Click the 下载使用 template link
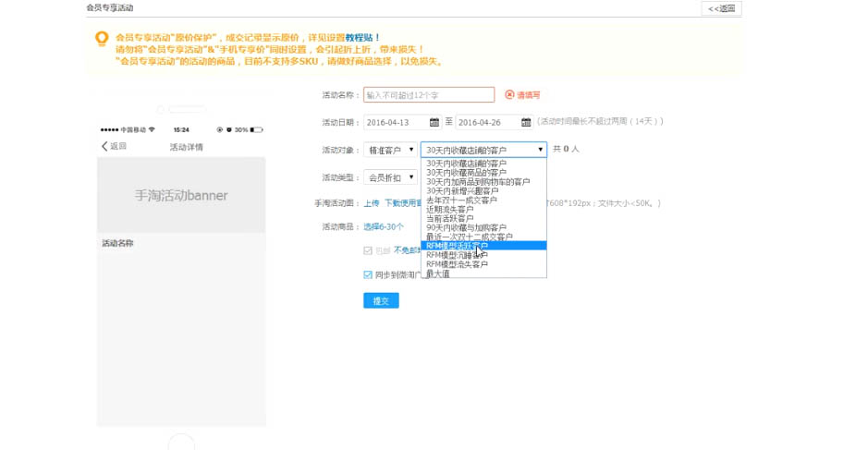 403,203
